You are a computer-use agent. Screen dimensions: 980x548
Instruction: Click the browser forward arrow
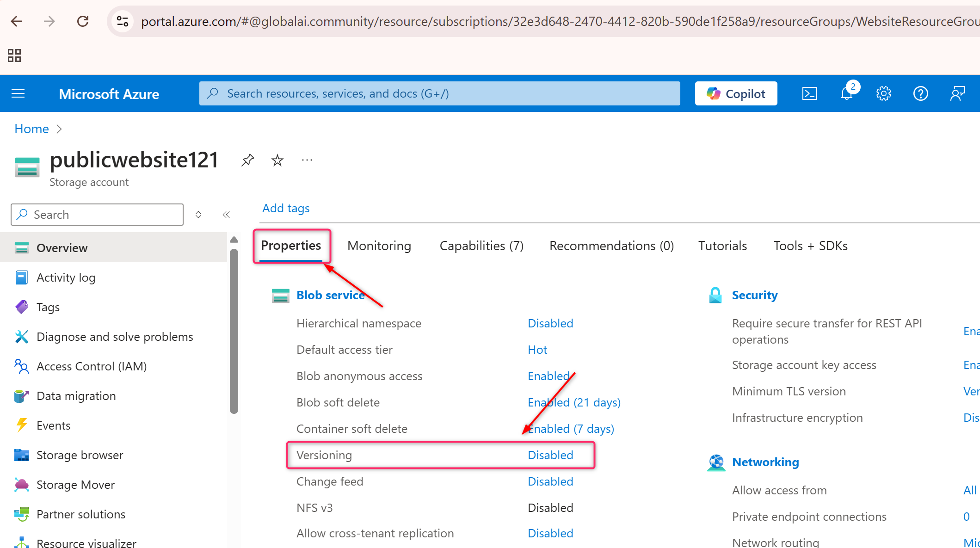click(x=49, y=21)
